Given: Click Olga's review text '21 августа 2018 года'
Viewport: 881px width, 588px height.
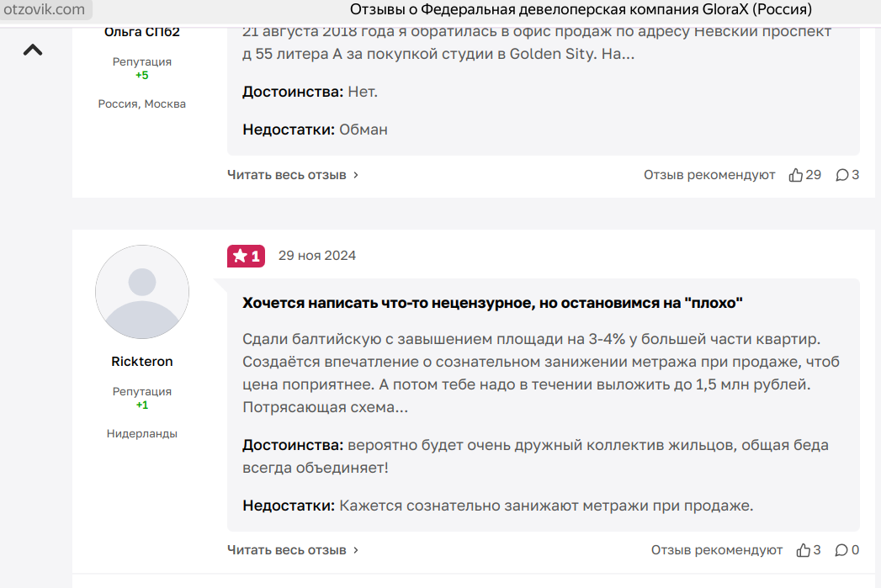Looking at the screenshot, I should coord(537,43).
